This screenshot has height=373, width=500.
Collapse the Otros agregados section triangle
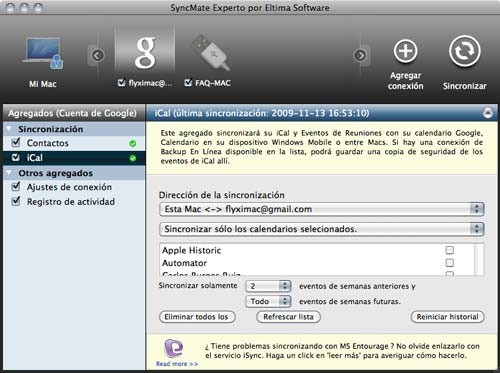click(9, 173)
